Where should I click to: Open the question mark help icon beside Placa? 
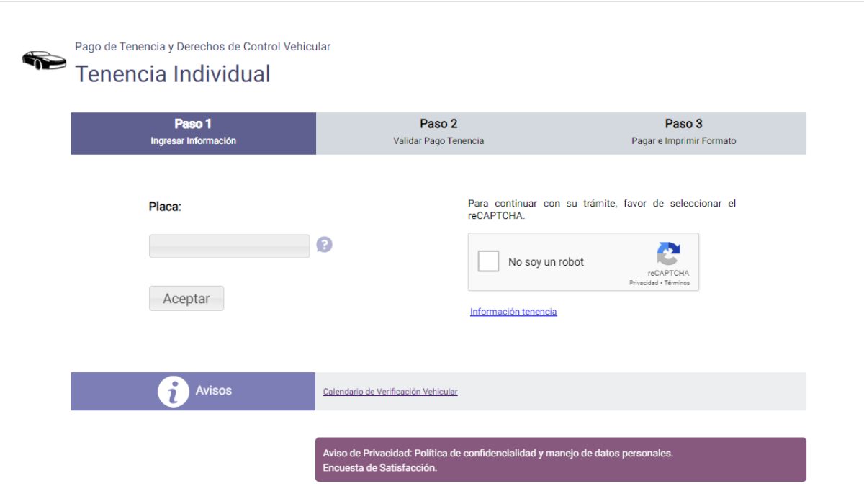[x=325, y=245]
